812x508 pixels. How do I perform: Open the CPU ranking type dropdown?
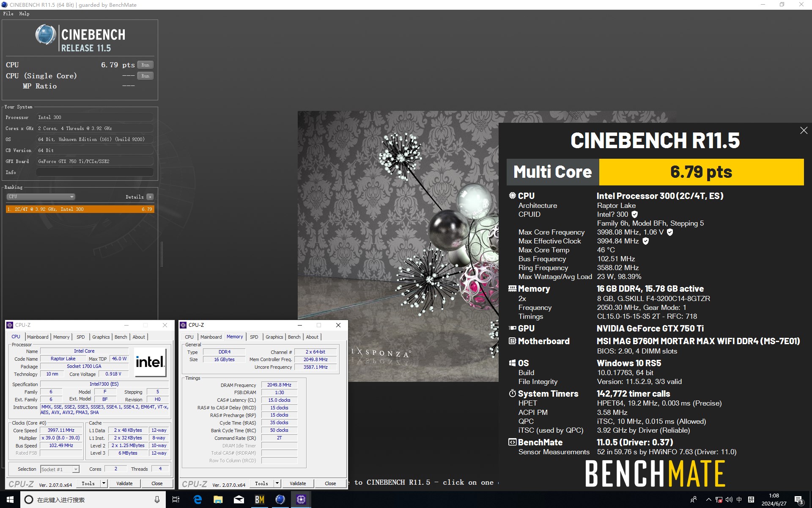click(41, 196)
